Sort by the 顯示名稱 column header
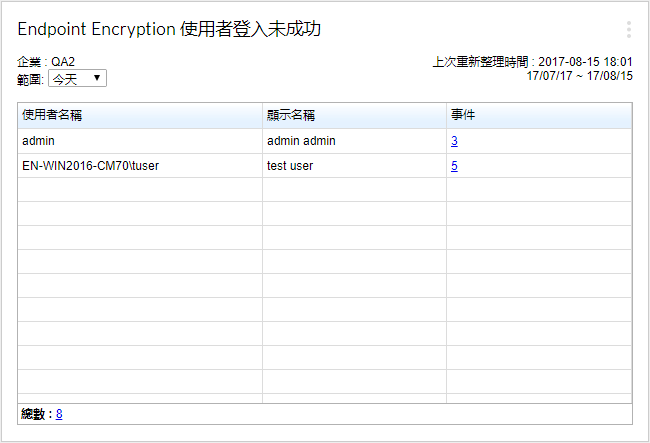 (297, 116)
